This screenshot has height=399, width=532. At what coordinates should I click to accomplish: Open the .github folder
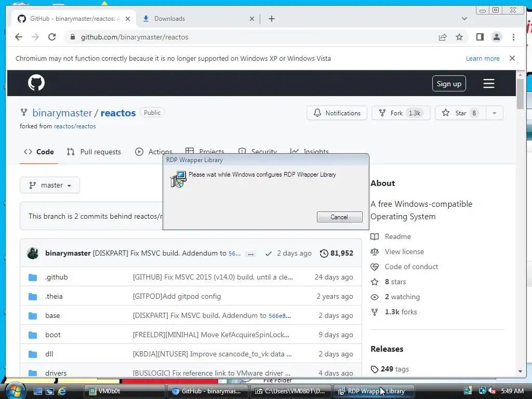pos(56,277)
